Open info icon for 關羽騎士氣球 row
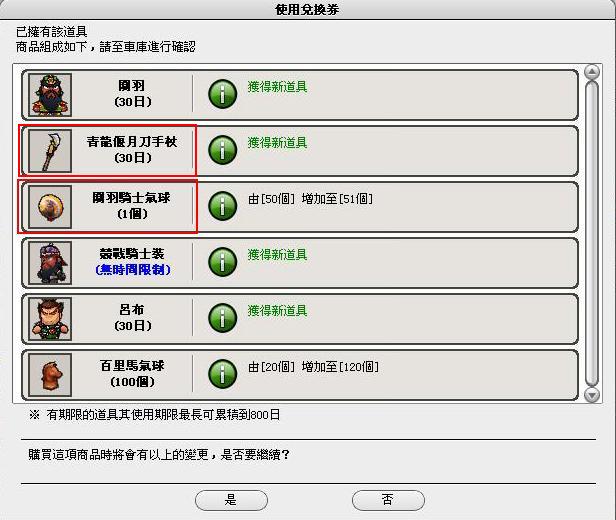 [x=222, y=206]
